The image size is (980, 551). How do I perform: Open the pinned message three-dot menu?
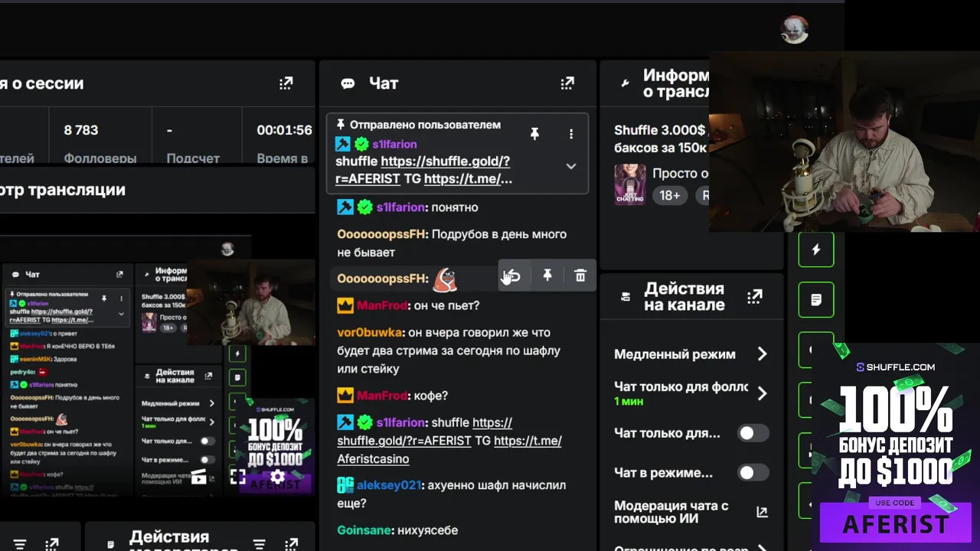tap(571, 134)
